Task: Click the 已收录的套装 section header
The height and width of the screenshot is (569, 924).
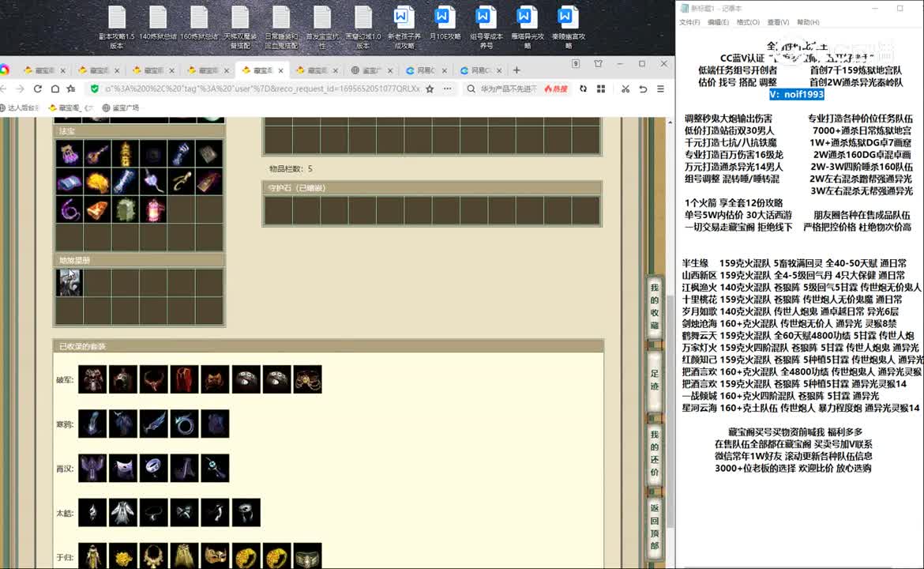Action: (329, 346)
